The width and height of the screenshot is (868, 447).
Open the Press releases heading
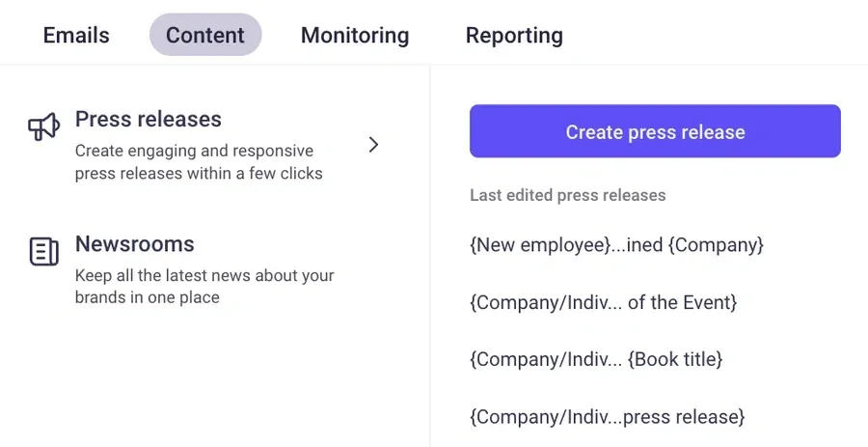point(149,120)
